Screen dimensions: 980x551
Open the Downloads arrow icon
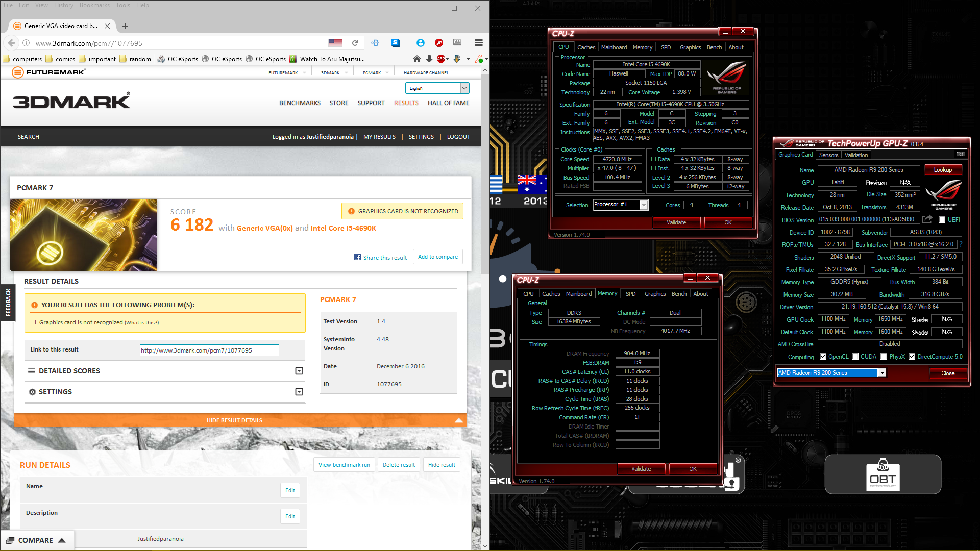[x=429, y=59]
